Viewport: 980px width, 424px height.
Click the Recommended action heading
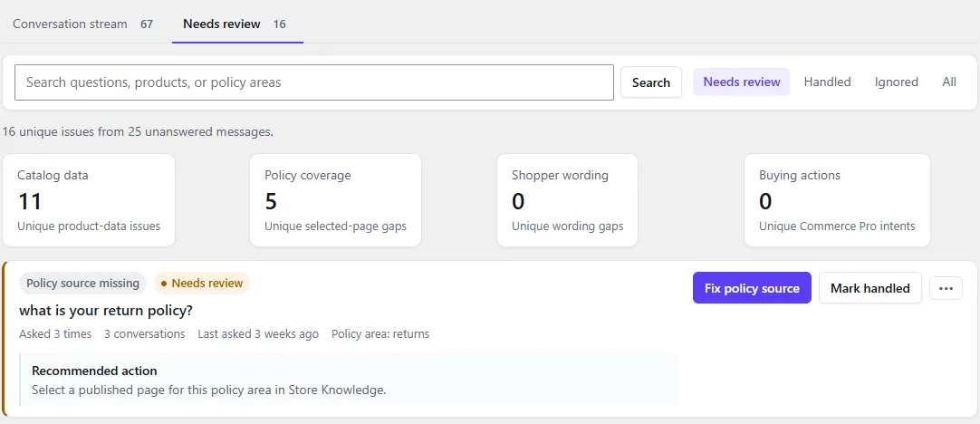94,371
